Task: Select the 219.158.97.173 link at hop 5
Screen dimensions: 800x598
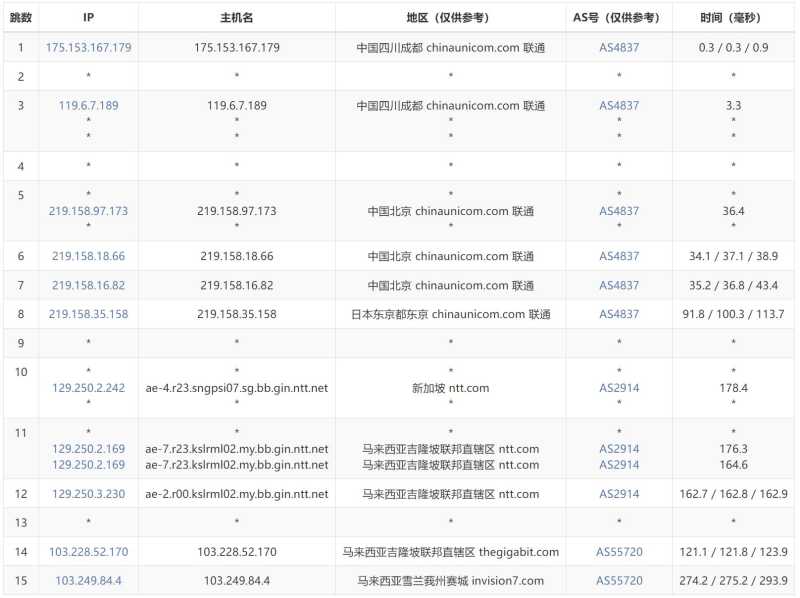Action: (86, 211)
